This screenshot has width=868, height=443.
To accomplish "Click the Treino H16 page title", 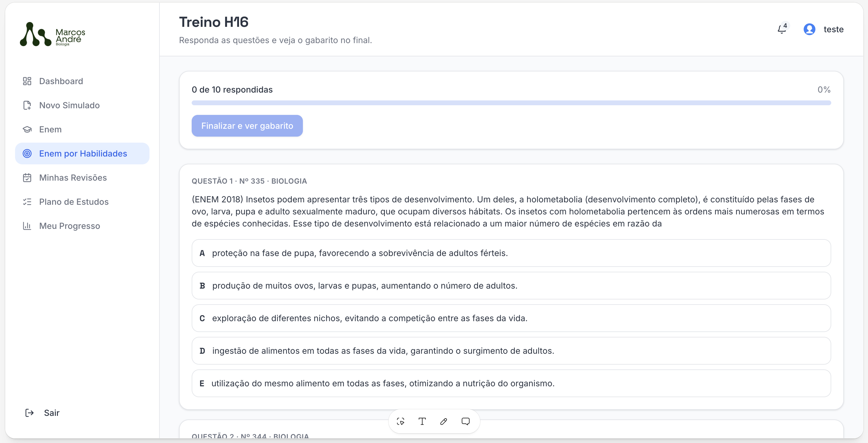I will pyautogui.click(x=214, y=22).
